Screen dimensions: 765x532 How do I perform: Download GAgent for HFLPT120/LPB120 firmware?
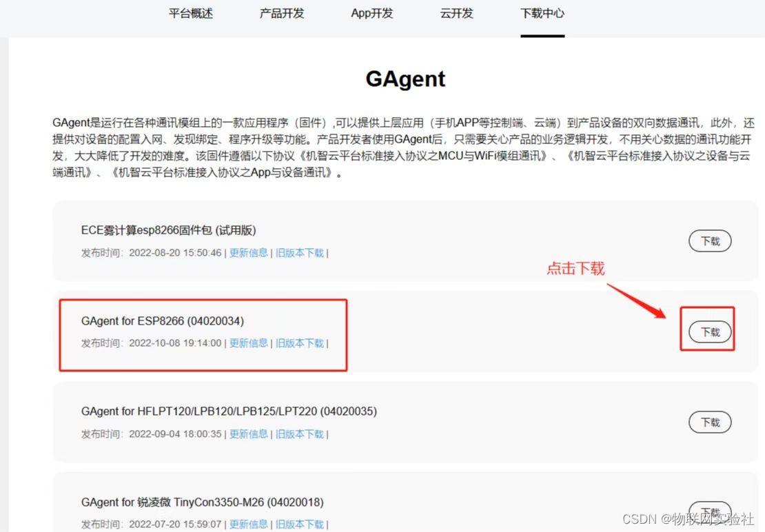pos(710,422)
